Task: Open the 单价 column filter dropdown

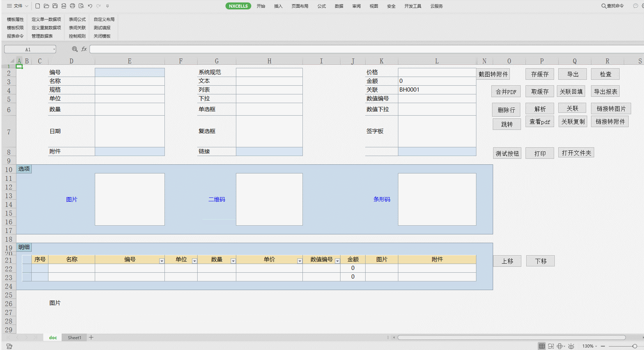Action: pos(300,261)
